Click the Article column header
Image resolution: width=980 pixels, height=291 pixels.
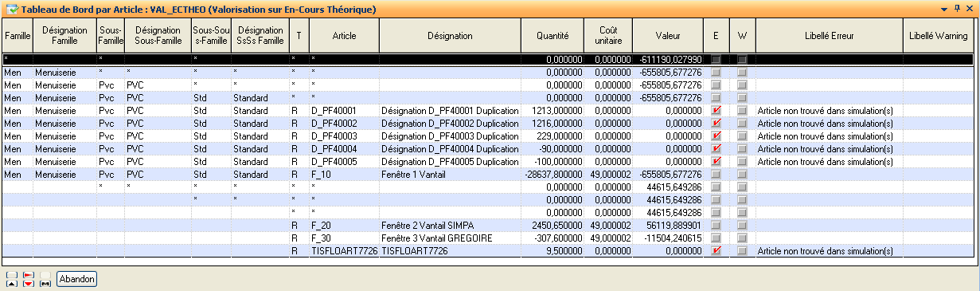(x=344, y=36)
